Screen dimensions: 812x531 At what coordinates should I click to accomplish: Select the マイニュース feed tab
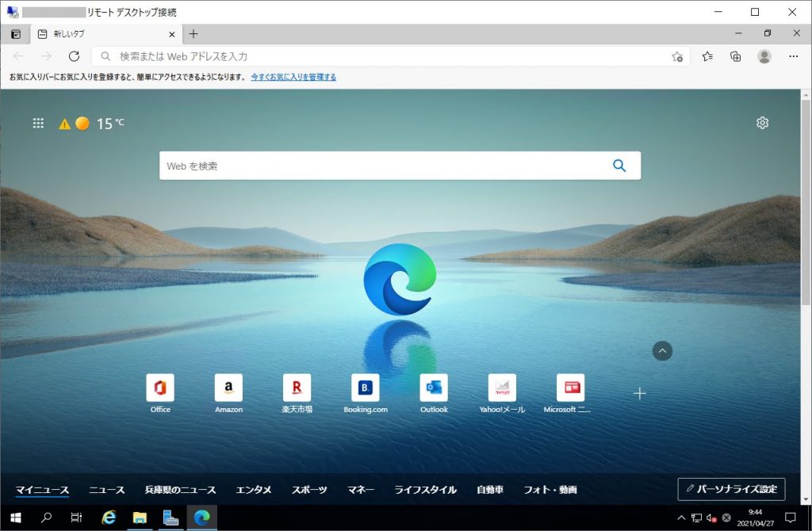click(42, 490)
